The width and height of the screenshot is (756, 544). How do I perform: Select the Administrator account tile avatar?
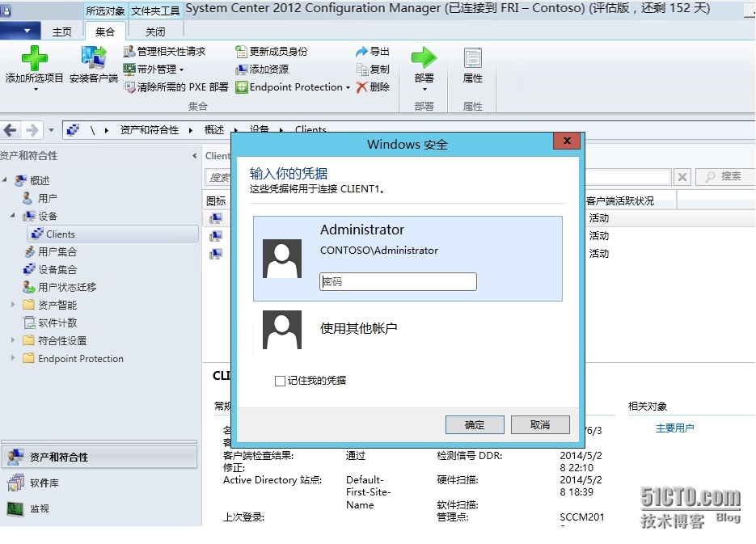(282, 259)
